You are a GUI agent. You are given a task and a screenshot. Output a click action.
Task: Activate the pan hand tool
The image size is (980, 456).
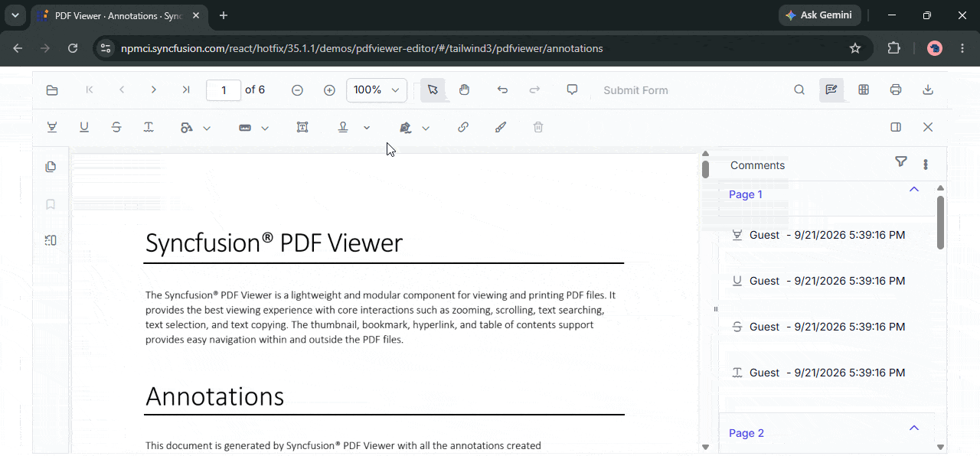click(464, 90)
